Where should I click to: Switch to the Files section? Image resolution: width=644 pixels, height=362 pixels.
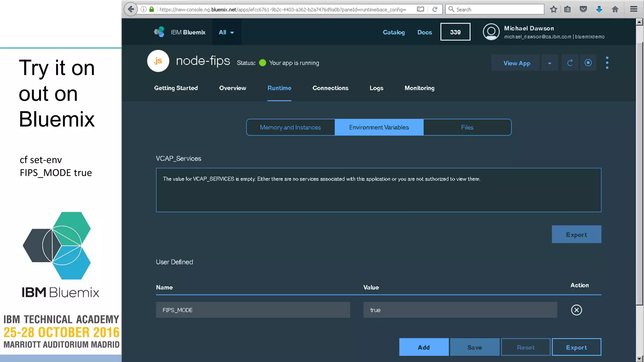tap(467, 127)
